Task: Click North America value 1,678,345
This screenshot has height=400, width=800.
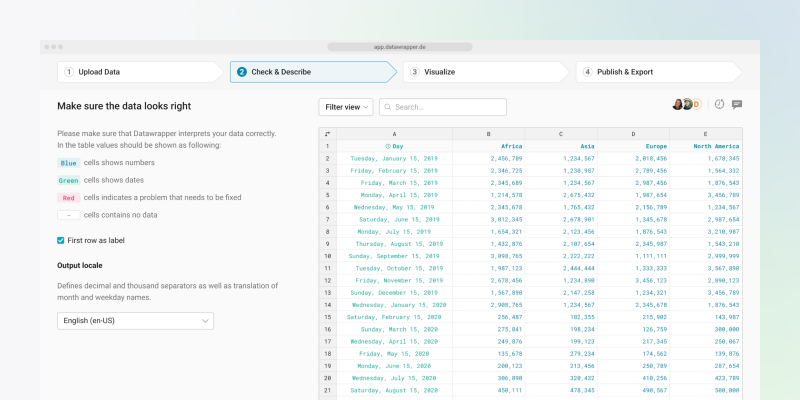Action: [706, 159]
